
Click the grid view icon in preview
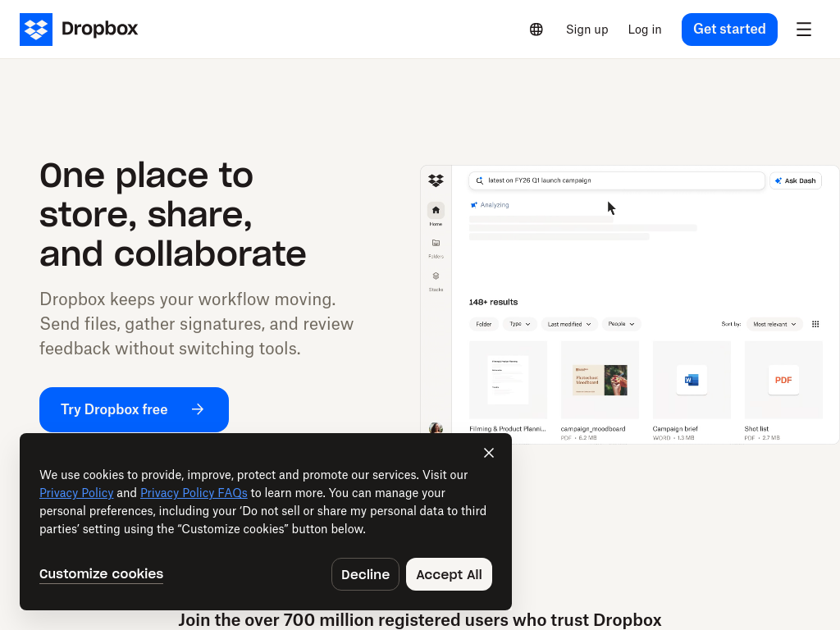point(815,324)
